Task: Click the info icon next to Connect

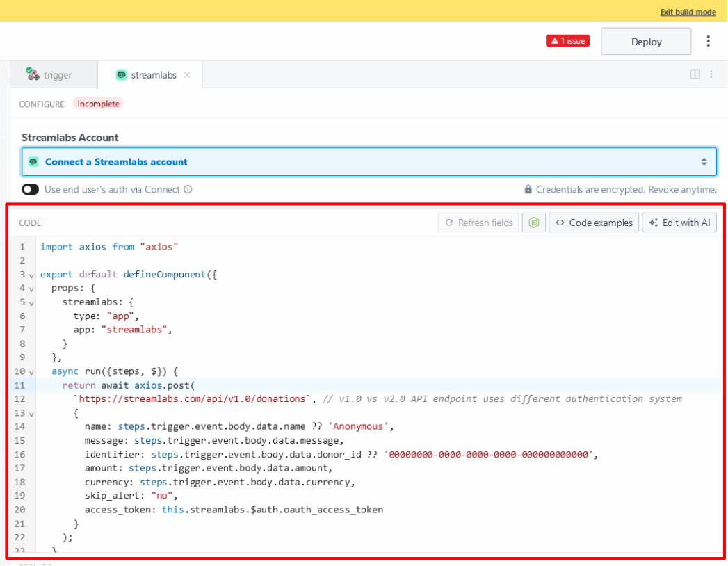Action: click(188, 189)
